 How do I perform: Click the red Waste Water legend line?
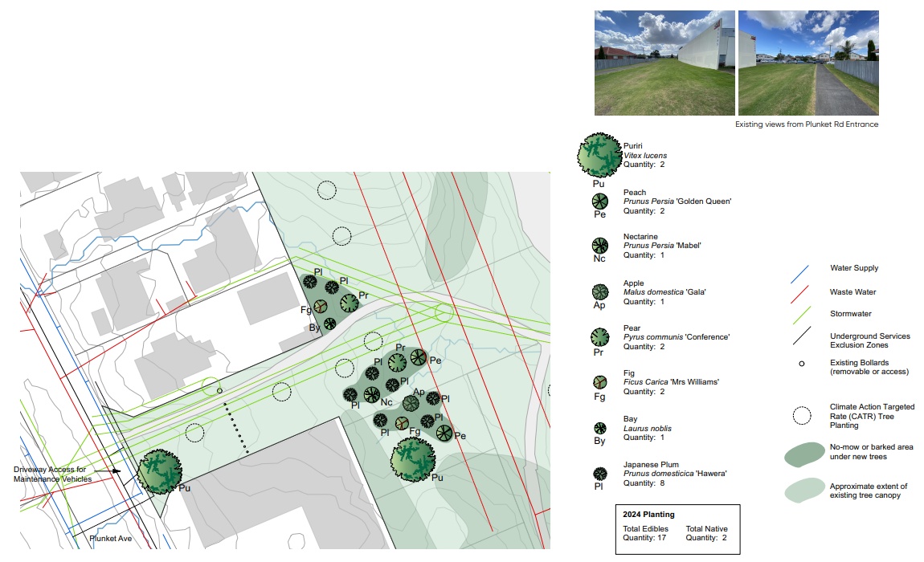pos(801,297)
